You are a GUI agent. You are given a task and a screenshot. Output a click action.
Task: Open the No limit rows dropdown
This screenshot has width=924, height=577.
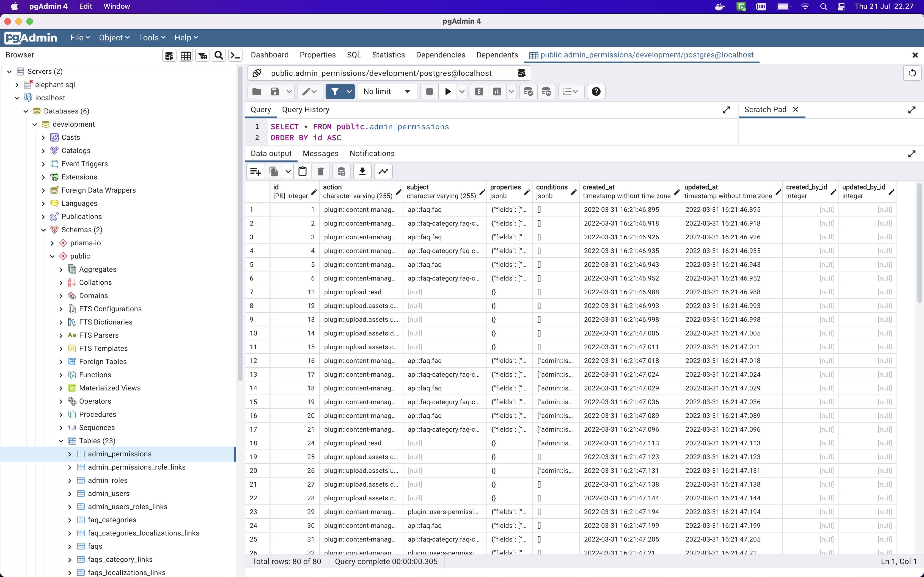coord(387,91)
